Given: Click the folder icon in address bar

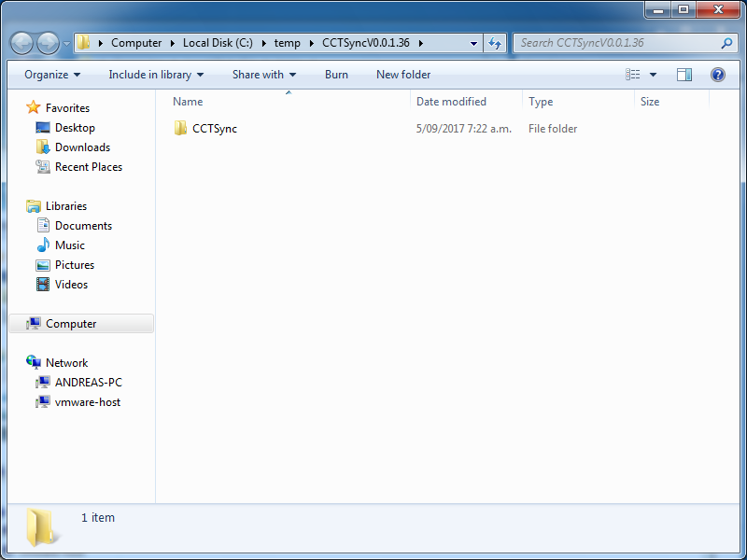Looking at the screenshot, I should [84, 42].
